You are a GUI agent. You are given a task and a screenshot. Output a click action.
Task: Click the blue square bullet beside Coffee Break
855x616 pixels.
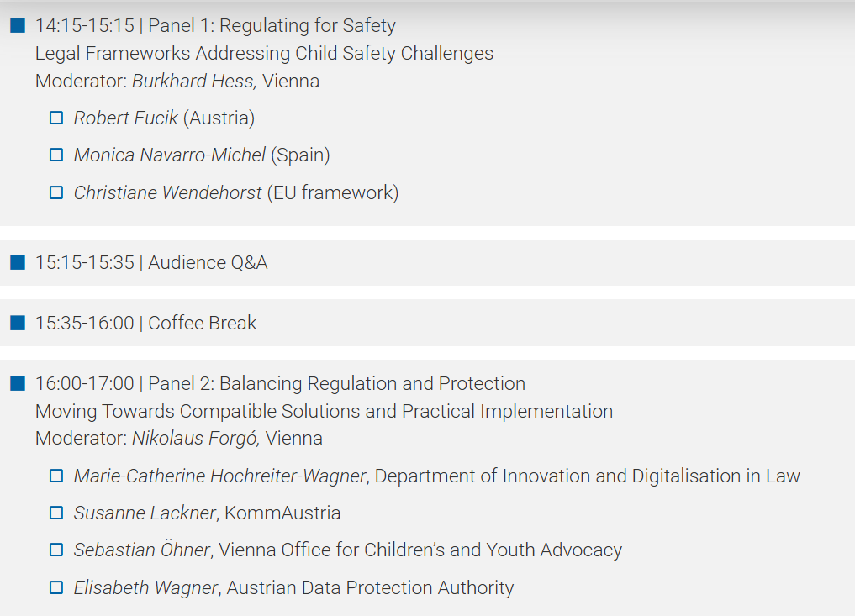18,323
